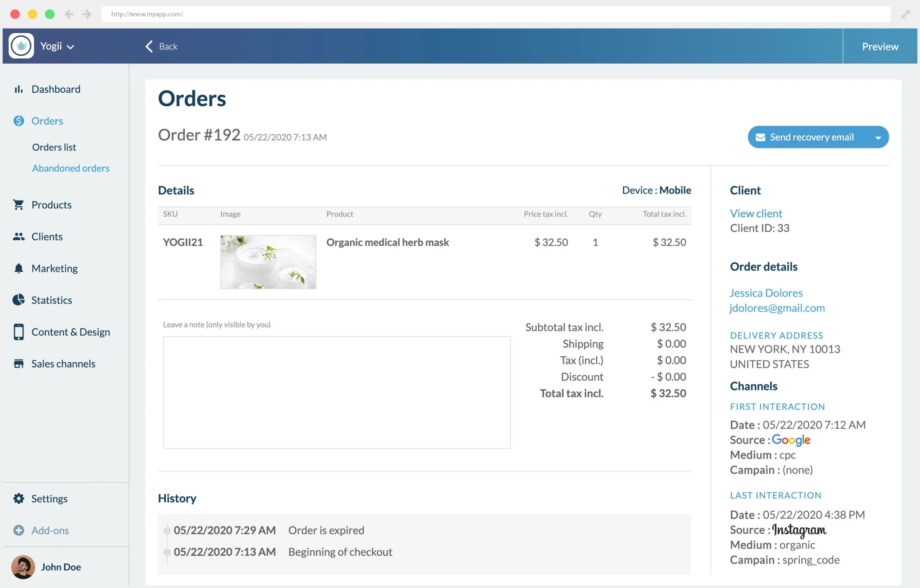Open the View client link
Viewport: 920px width, 588px height.
tap(756, 213)
